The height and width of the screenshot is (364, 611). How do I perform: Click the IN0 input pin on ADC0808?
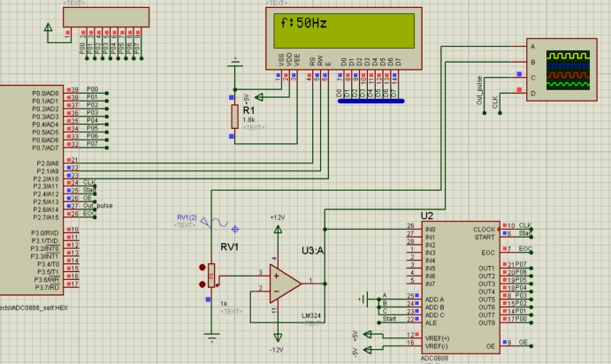coord(431,230)
